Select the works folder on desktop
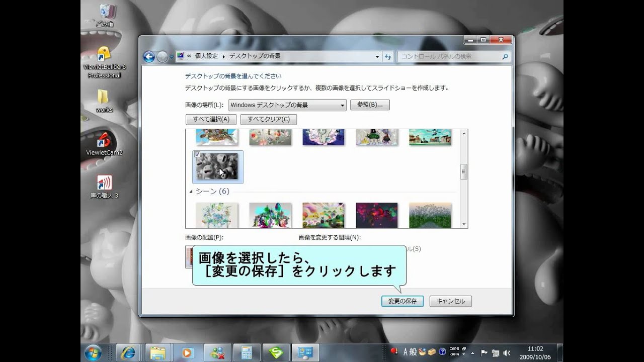The width and height of the screenshot is (644, 362). pyautogui.click(x=104, y=101)
